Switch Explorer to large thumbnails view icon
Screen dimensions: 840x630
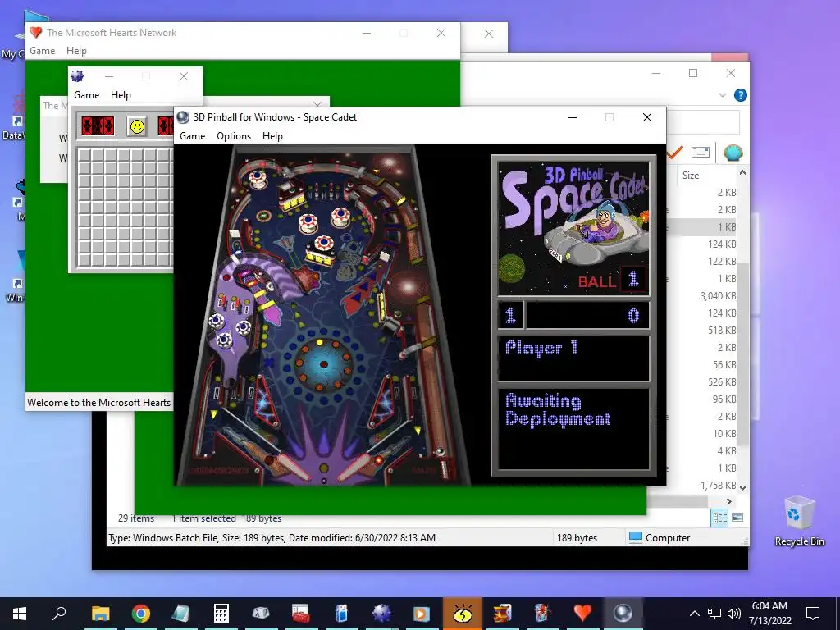point(737,518)
